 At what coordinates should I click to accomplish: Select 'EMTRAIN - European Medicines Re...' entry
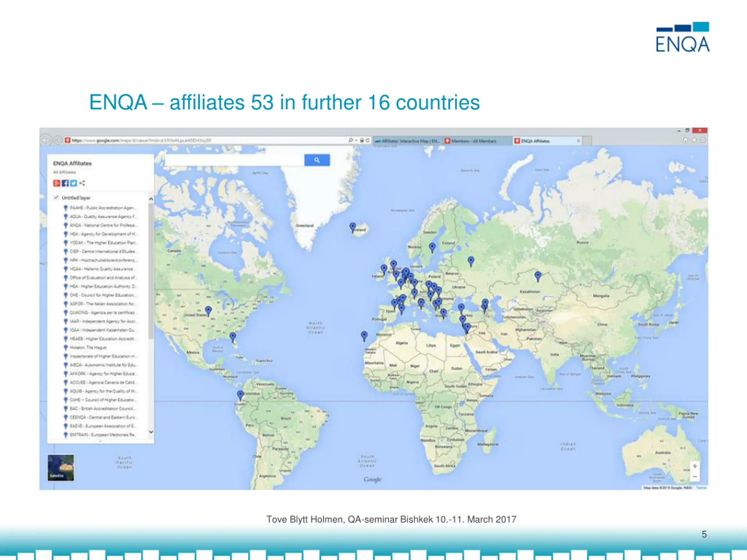point(100,435)
